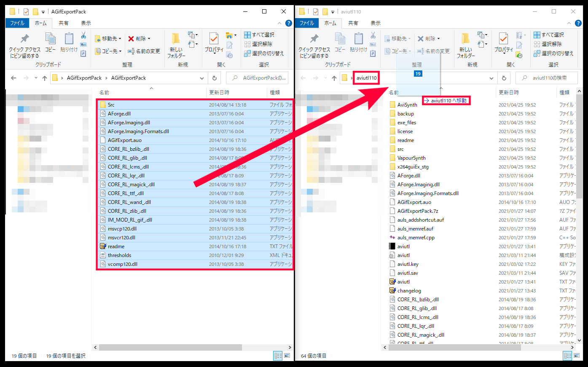Click Paste icon in aviutl110 ribbon

[x=358, y=43]
